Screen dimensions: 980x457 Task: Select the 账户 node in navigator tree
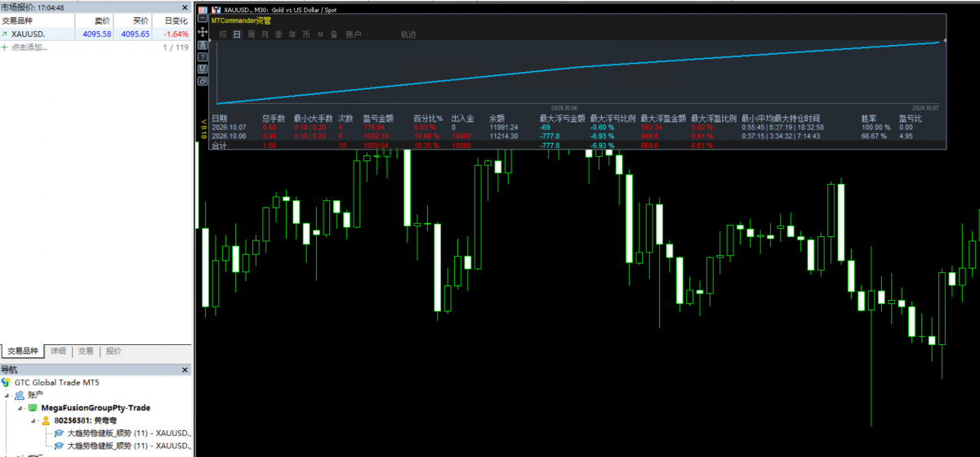36,395
